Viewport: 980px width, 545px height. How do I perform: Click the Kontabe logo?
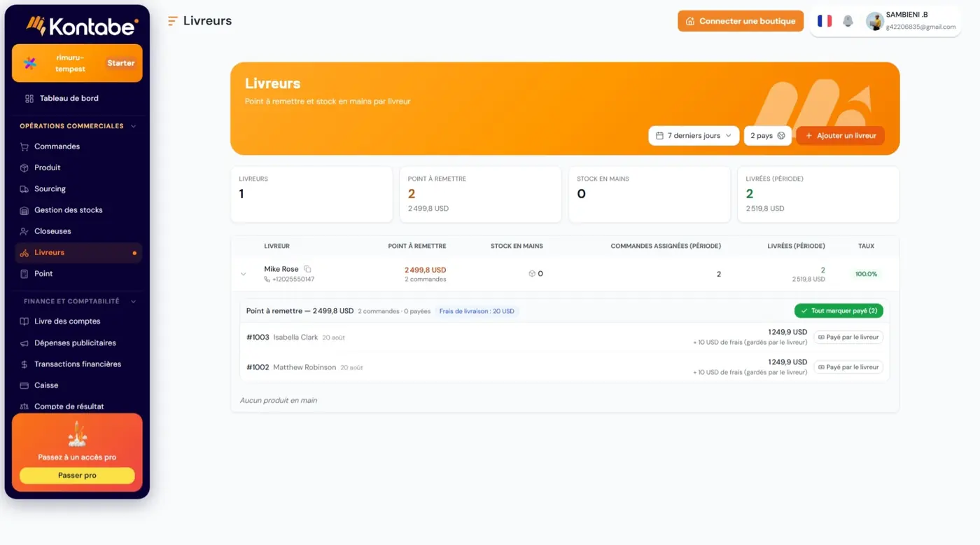click(x=82, y=26)
